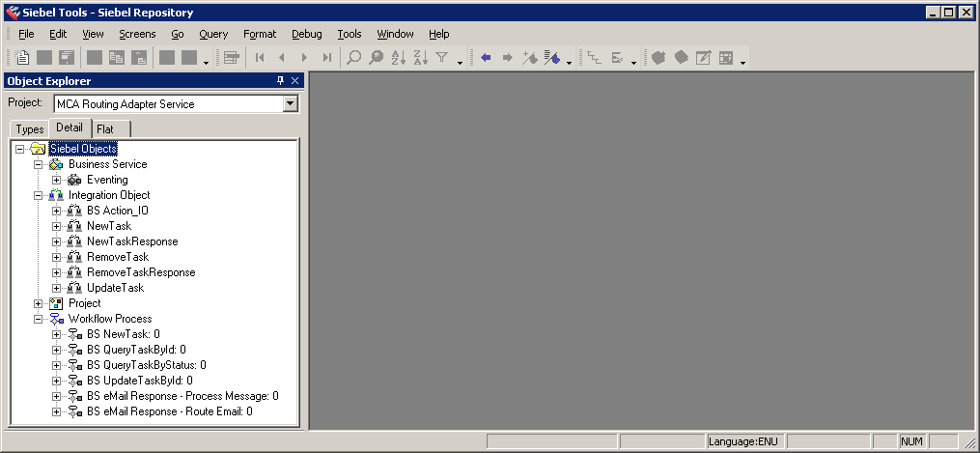Close the Object Explorer panel
The width and height of the screenshot is (980, 453).
tap(295, 80)
